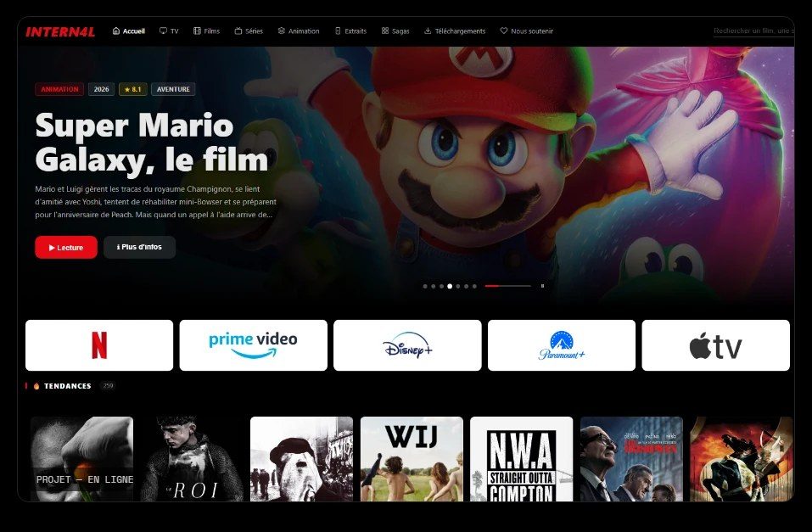Open the TV section
The height and width of the screenshot is (532, 812).
pyautogui.click(x=169, y=31)
